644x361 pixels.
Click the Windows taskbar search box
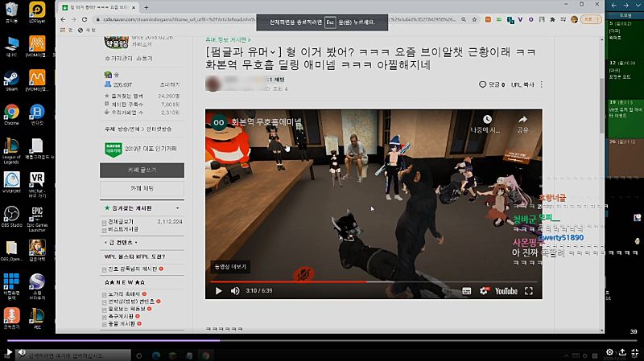tap(73, 355)
